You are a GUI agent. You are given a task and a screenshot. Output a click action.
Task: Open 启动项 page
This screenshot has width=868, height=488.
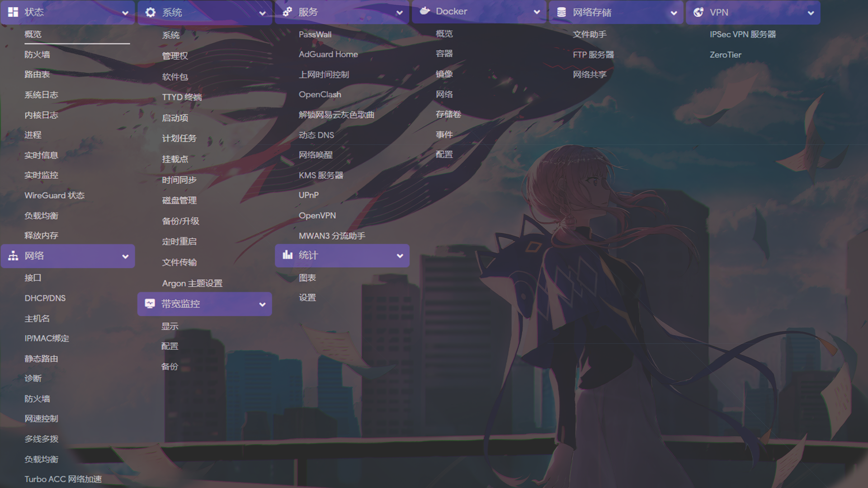(175, 118)
